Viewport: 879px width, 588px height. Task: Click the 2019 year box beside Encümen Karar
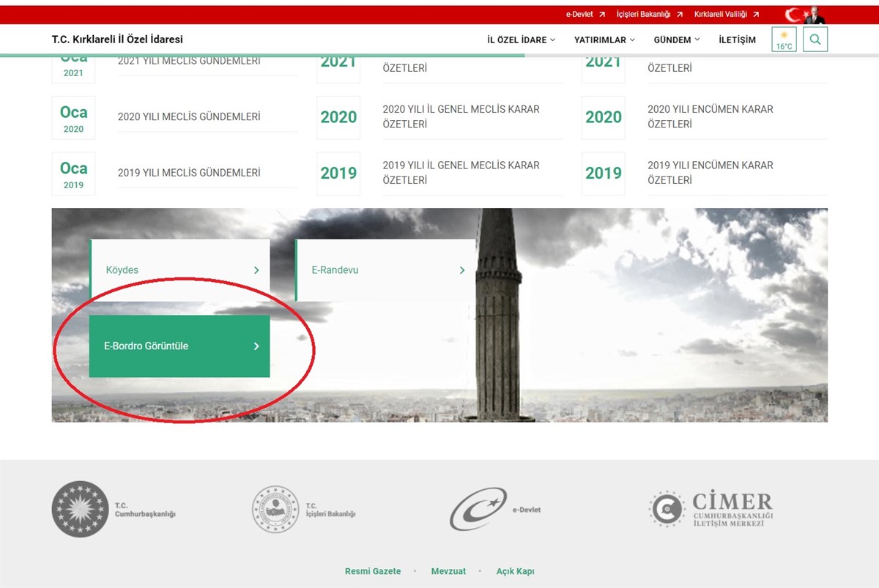(604, 174)
